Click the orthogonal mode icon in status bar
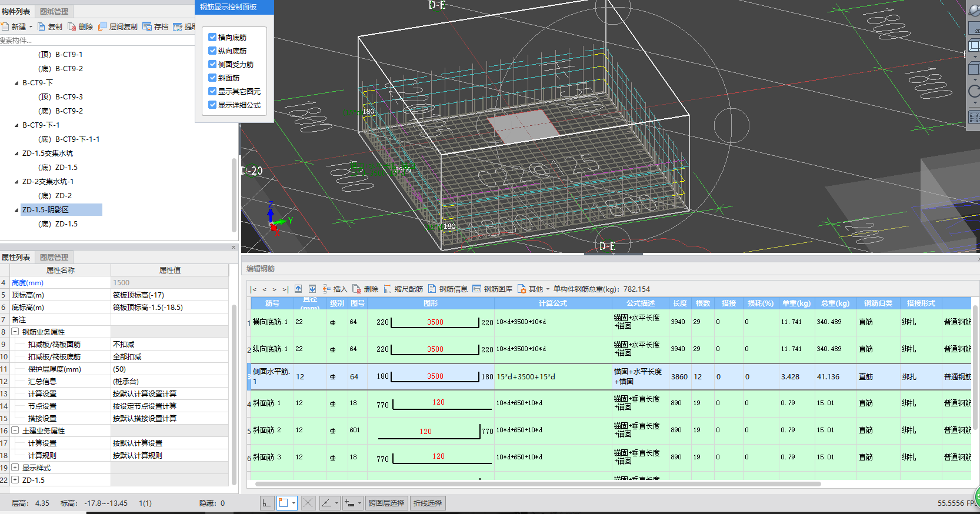The width and height of the screenshot is (980, 514). (x=267, y=503)
